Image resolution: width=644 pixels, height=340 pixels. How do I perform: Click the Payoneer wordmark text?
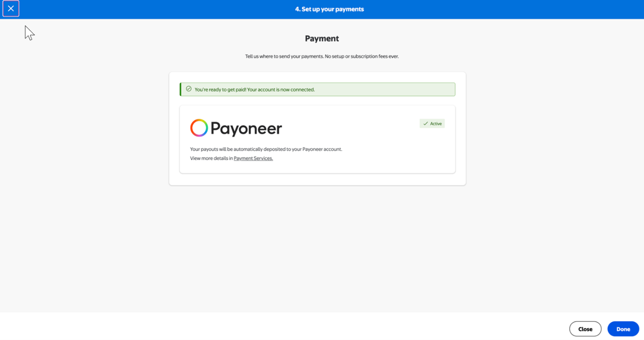[246, 129]
